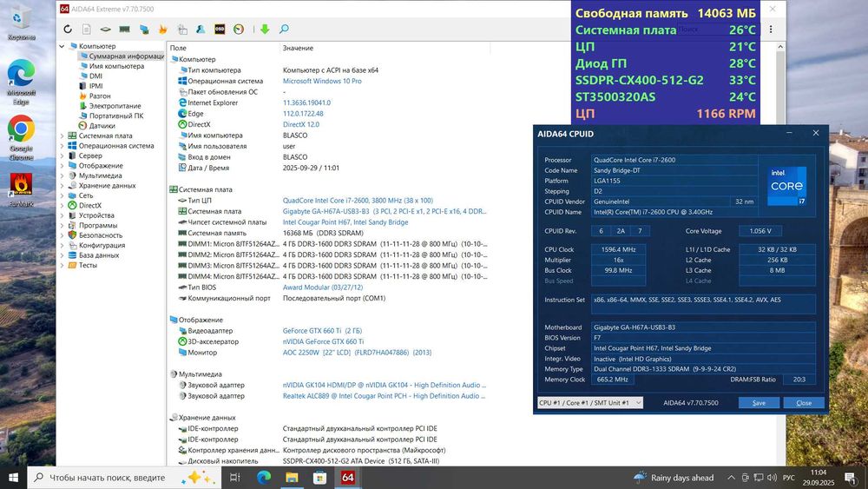Select Имя компьютера in the tree
The image size is (868, 489).
[116, 66]
